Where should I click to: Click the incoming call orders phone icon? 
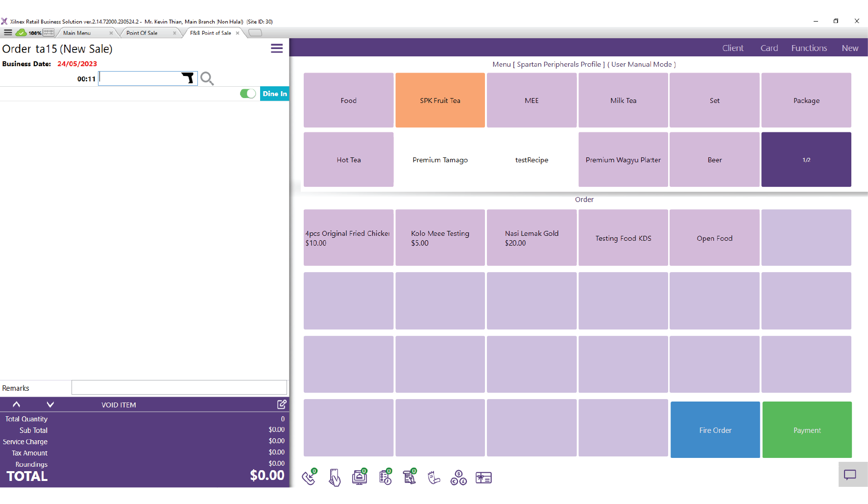tap(309, 477)
